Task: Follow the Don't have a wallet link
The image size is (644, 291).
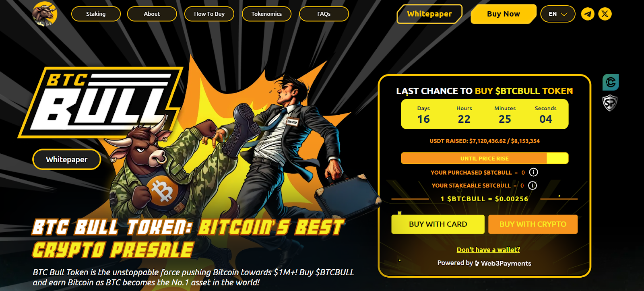Action: (488, 250)
